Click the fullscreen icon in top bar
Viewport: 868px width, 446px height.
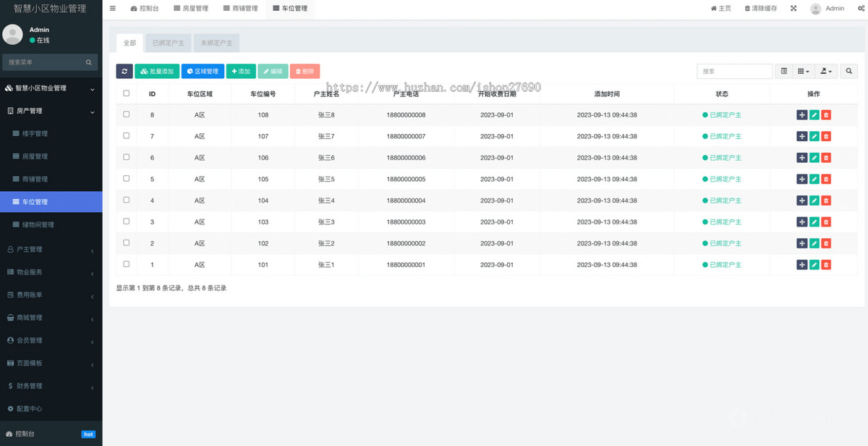(x=793, y=9)
